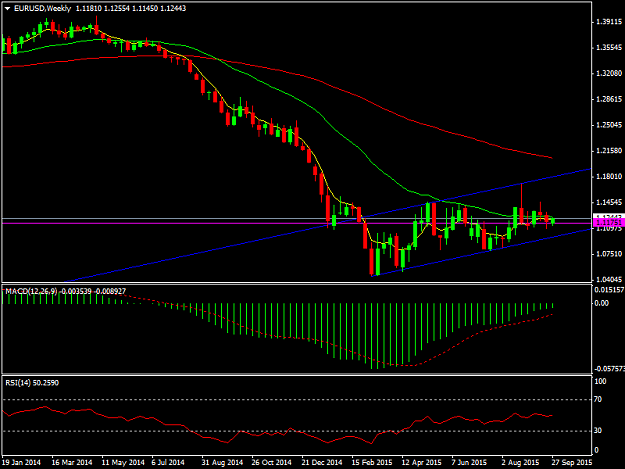The width and height of the screenshot is (625, 469).
Task: Select the 2 Aug 2015 date label
Action: tap(520, 463)
